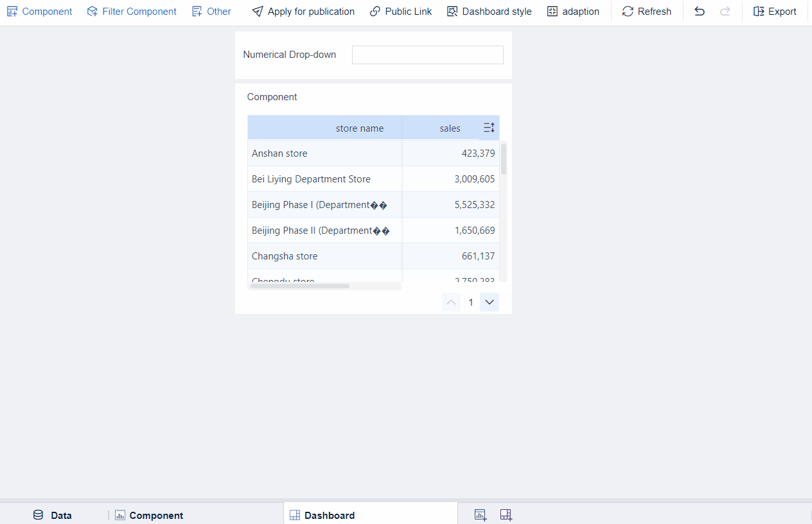Image resolution: width=812 pixels, height=524 pixels.
Task: Click the table's horizontal scrollbar
Action: pos(300,286)
